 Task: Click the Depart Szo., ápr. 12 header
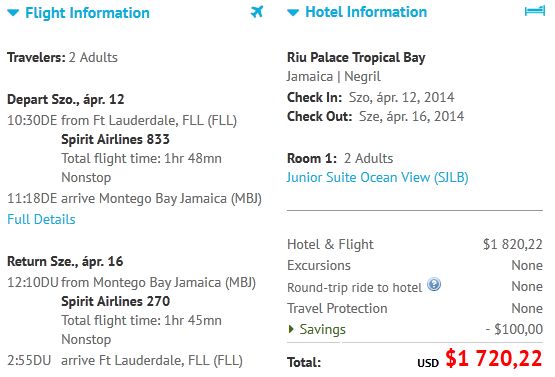66,99
